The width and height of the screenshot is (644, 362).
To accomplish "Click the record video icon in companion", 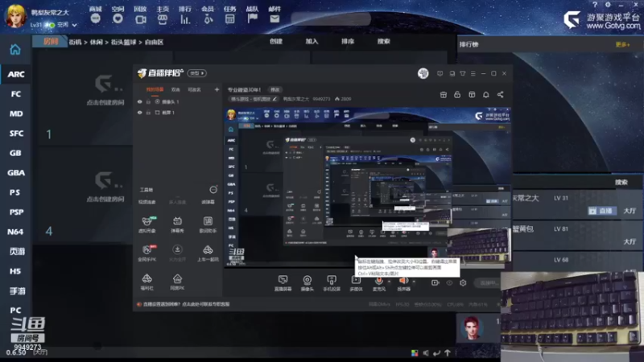I will (x=435, y=283).
